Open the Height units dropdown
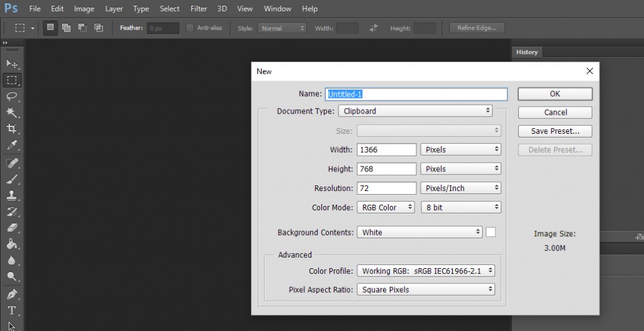 pos(460,168)
